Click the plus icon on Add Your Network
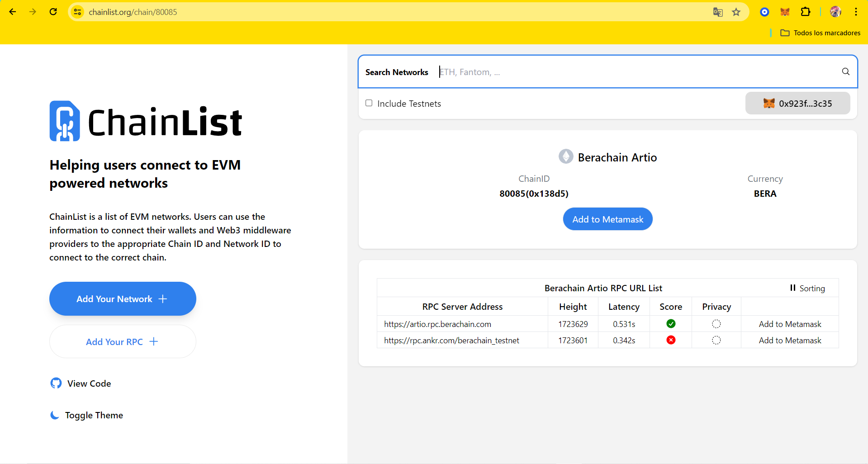The image size is (868, 464). (163, 299)
